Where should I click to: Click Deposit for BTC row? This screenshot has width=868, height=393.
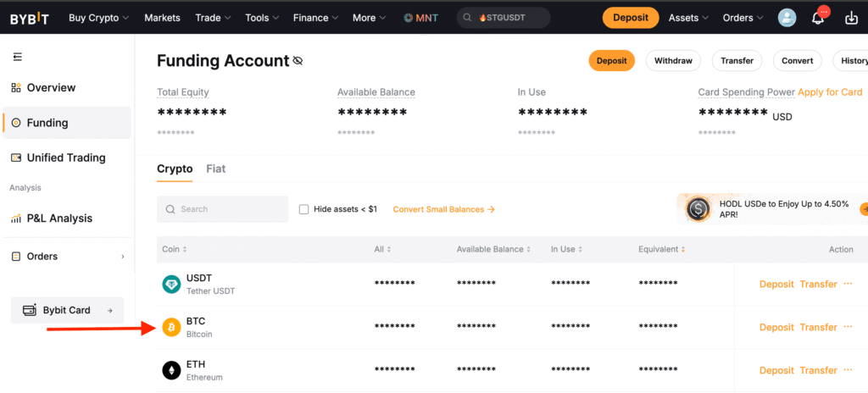[776, 327]
